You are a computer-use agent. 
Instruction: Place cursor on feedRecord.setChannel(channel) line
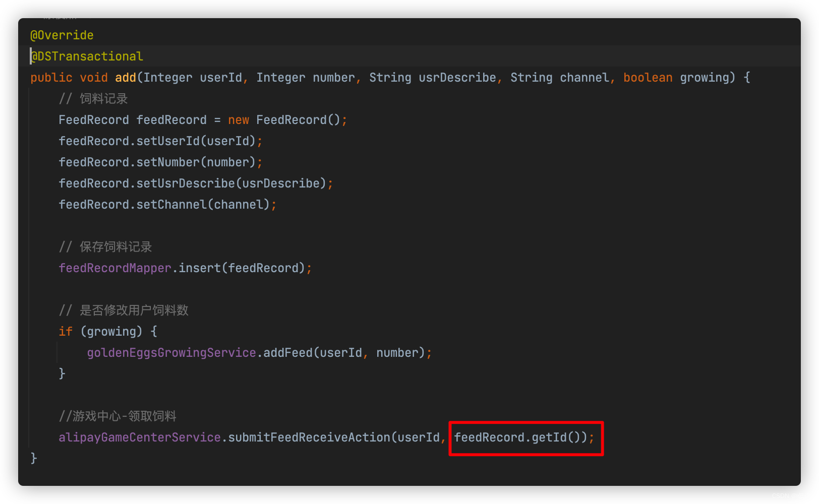point(167,205)
